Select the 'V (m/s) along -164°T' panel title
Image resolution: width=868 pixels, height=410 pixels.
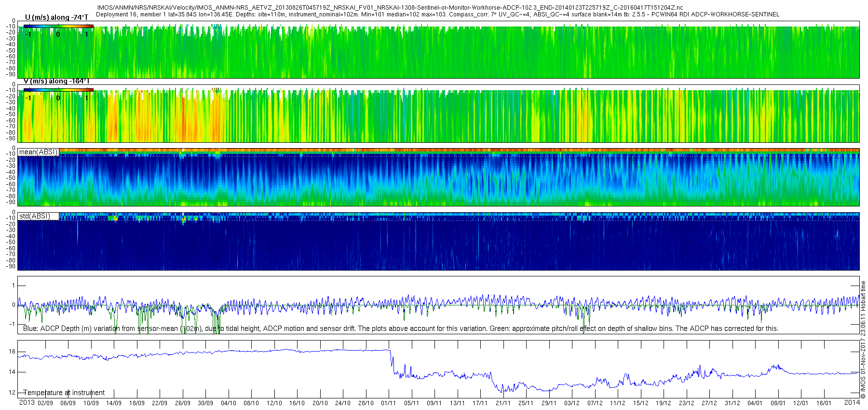56,82
